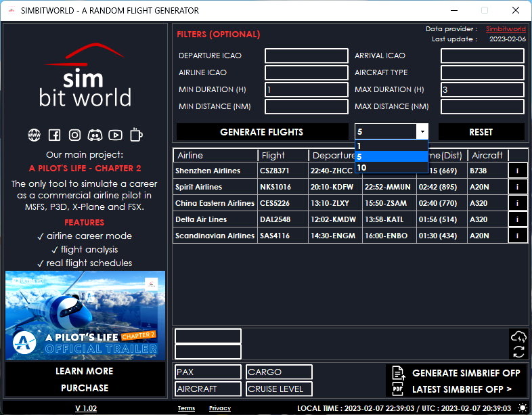Click the weather cloud icon
Viewport: 532px width, 415px height.
pyautogui.click(x=518, y=337)
